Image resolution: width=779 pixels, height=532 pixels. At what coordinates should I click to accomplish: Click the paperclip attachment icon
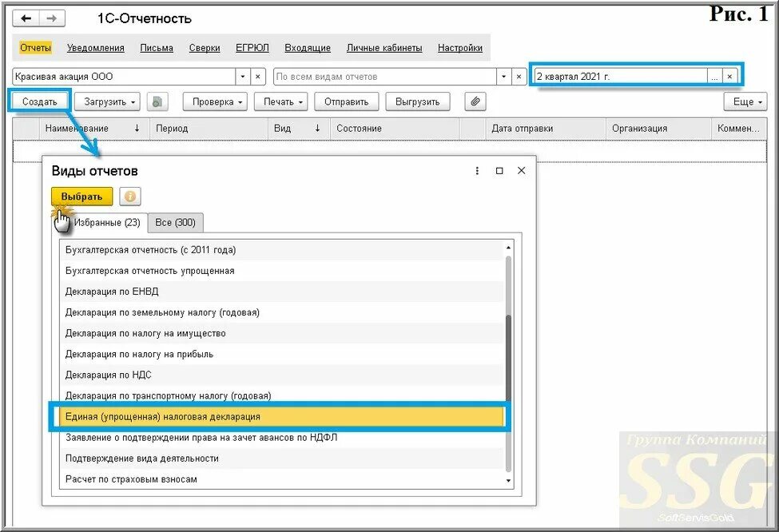coord(475,101)
